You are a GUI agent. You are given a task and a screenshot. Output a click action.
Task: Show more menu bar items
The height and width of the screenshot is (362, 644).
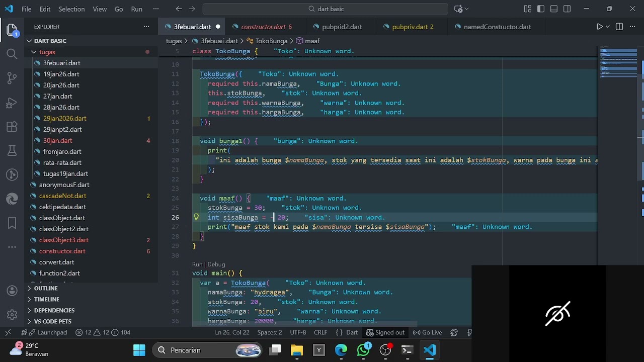pyautogui.click(x=155, y=9)
